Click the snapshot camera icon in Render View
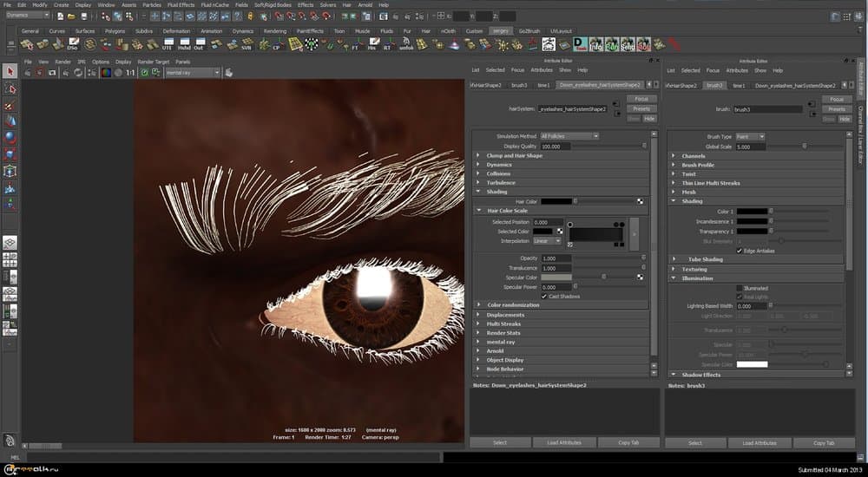The height and width of the screenshot is (477, 868). pos(53,74)
